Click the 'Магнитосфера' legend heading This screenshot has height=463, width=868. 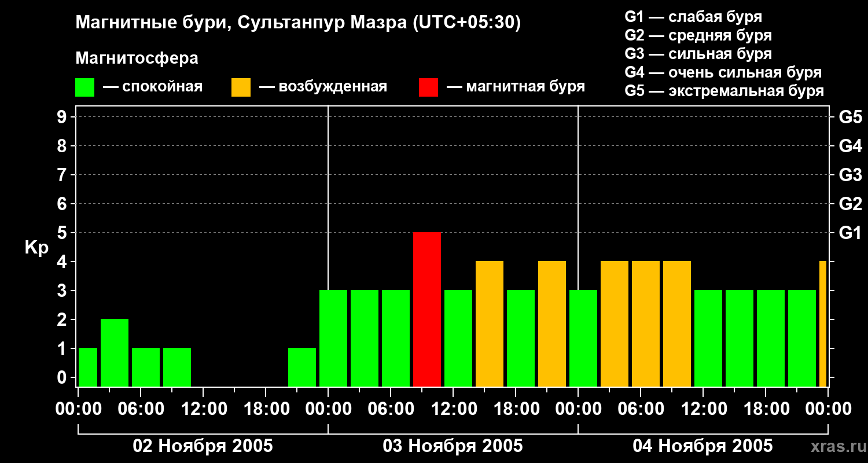pos(137,58)
